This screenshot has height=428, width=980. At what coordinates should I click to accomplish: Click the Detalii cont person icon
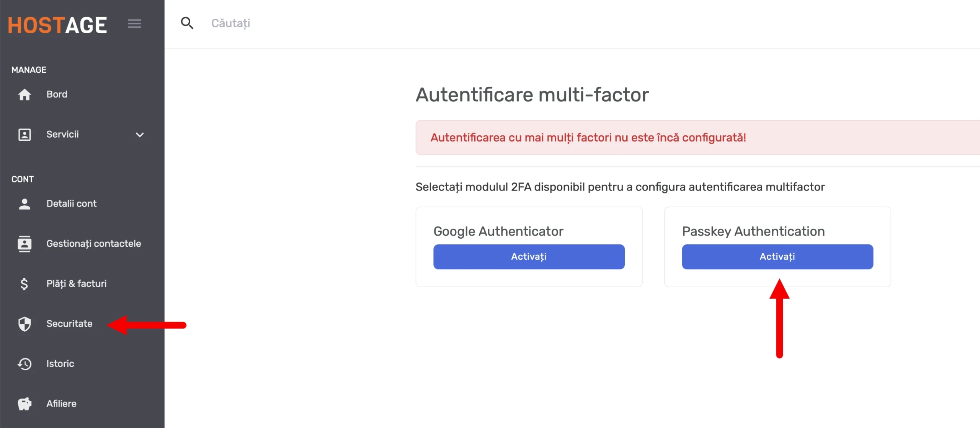pos(24,204)
